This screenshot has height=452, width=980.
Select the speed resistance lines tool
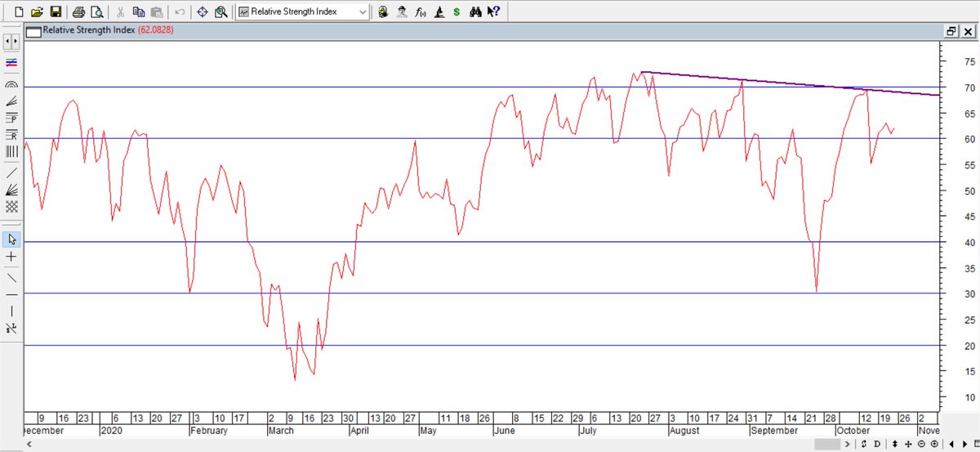[11, 101]
